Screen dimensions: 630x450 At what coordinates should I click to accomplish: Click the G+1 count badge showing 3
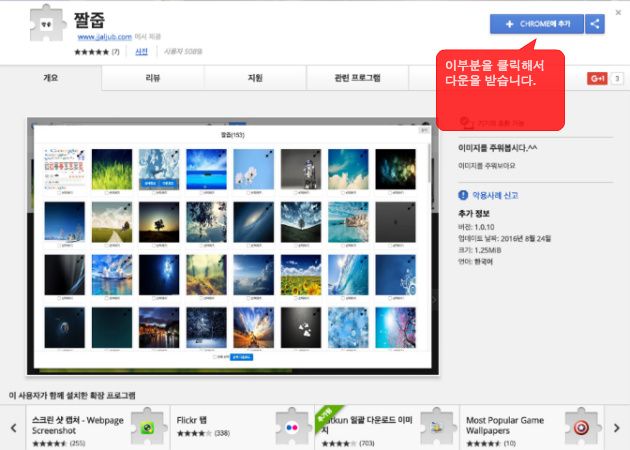coord(617,78)
